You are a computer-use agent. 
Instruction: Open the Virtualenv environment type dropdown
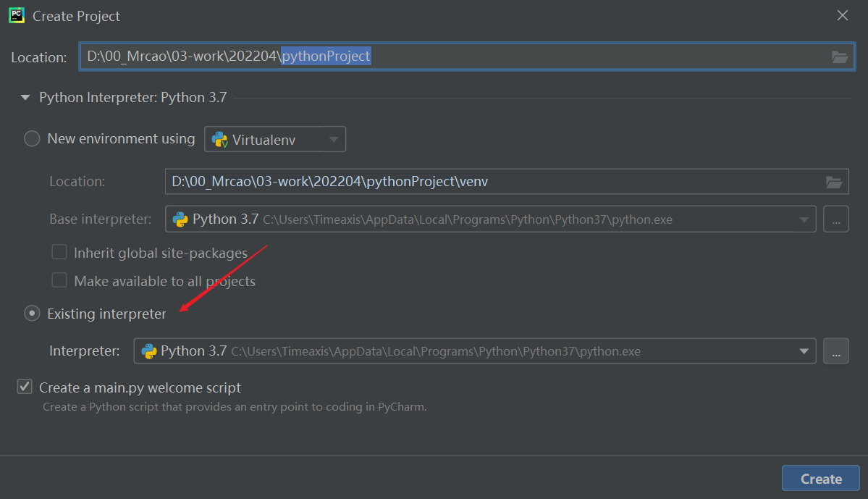click(275, 139)
